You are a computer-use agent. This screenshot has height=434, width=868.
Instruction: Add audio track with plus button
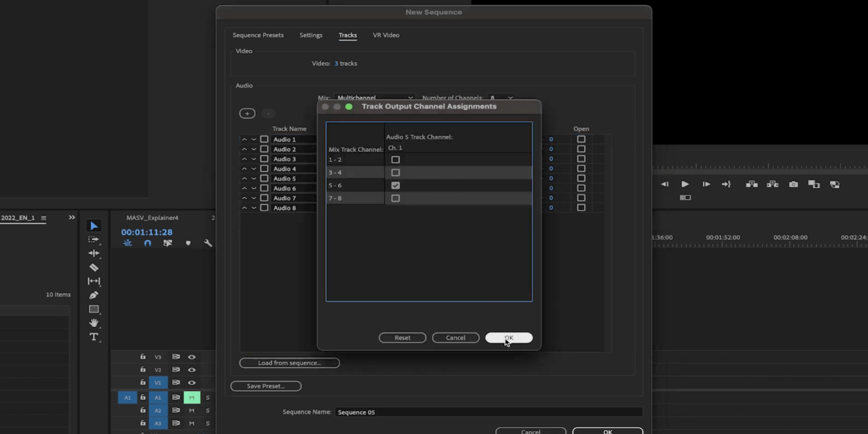[x=247, y=114]
